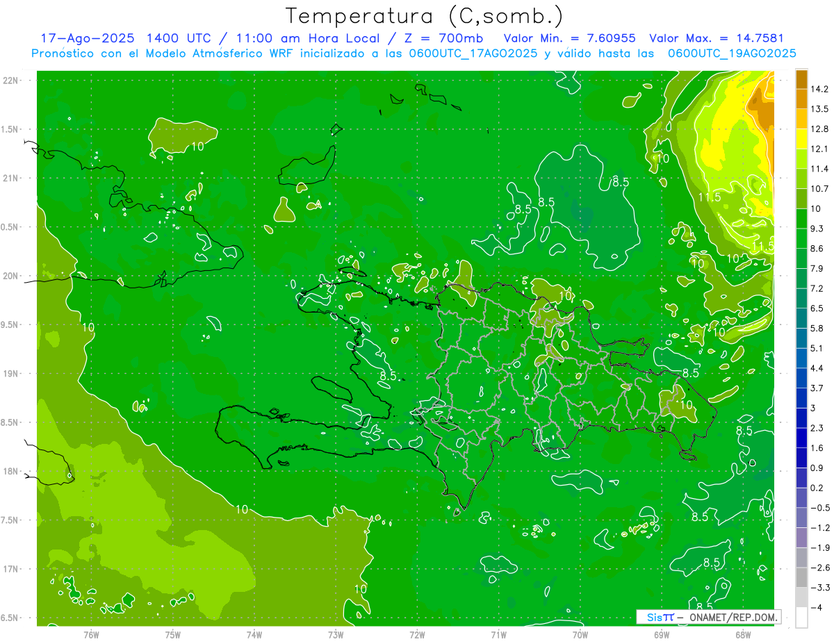Click the olive legend swatch between 10 and 10.7

(x=801, y=199)
